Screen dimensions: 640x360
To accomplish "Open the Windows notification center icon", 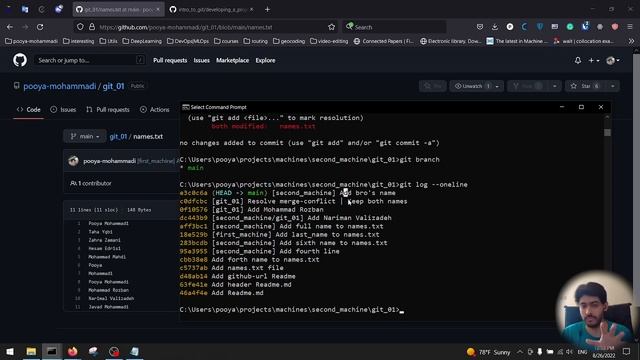I will (x=627, y=352).
